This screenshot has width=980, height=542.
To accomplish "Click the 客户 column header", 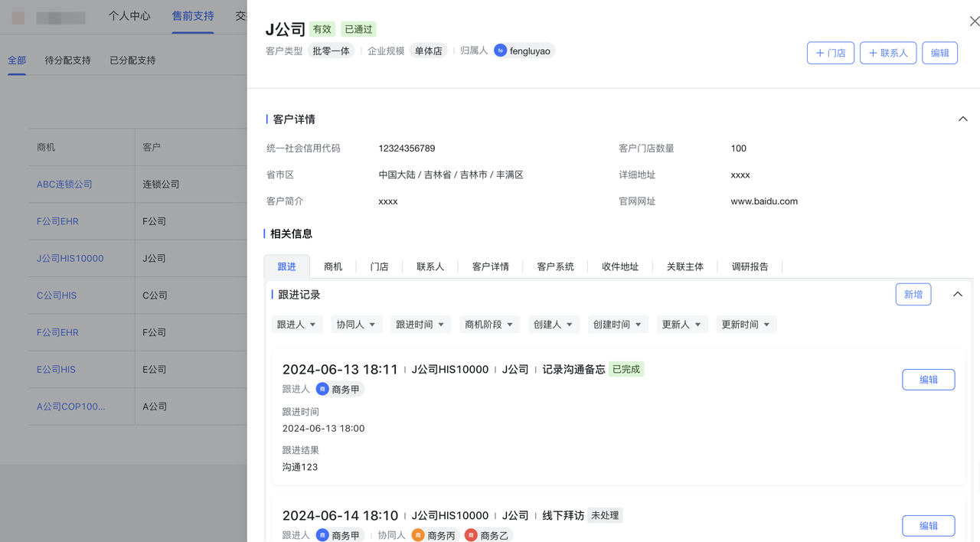I will (152, 147).
